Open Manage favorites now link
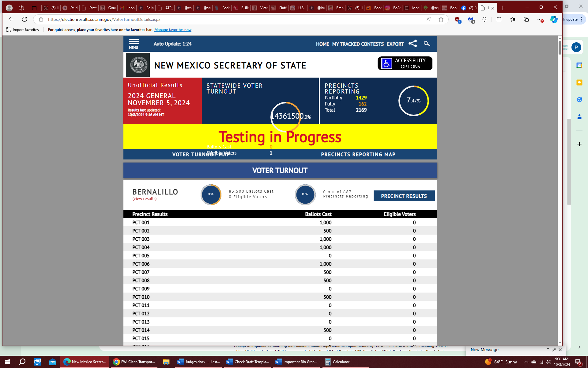Screen dimensions: 588x368 click(173, 30)
